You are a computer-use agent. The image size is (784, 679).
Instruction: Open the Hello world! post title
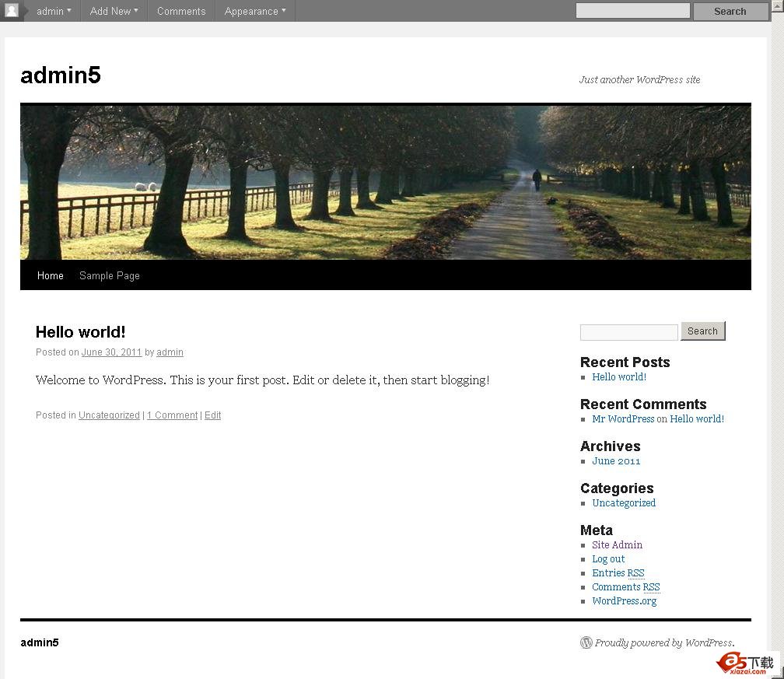click(x=81, y=332)
